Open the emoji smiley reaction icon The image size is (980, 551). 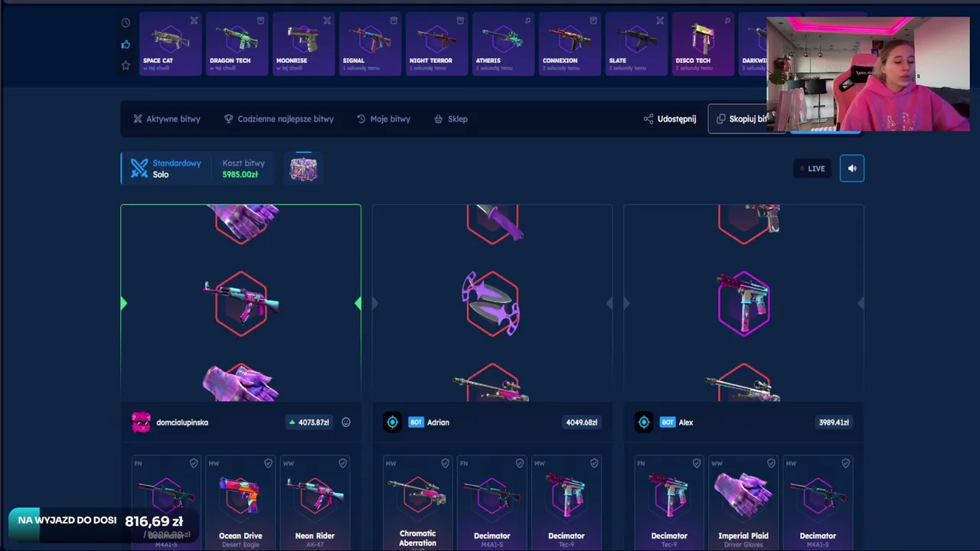pos(346,422)
